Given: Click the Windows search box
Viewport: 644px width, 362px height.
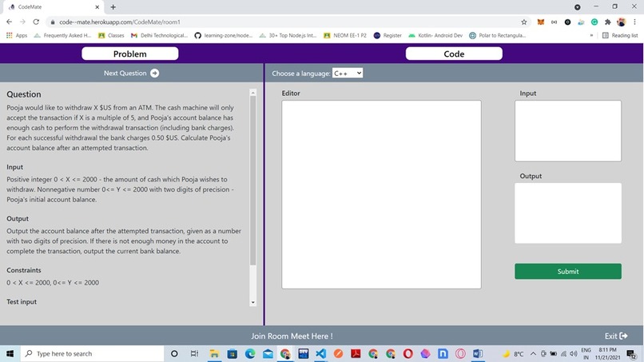Looking at the screenshot, I should pos(92,353).
